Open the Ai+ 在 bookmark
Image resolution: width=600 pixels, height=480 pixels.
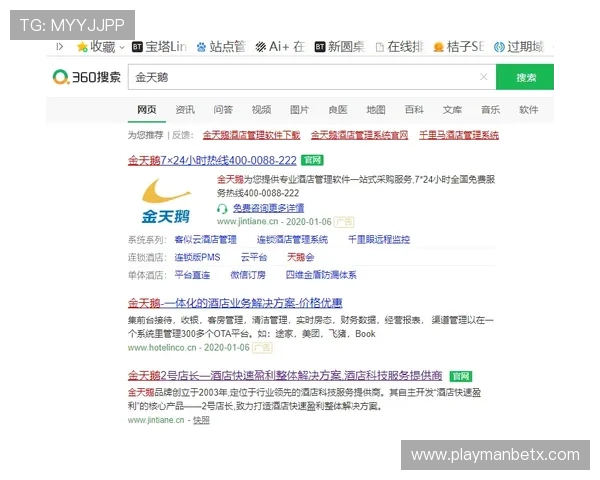[x=280, y=47]
